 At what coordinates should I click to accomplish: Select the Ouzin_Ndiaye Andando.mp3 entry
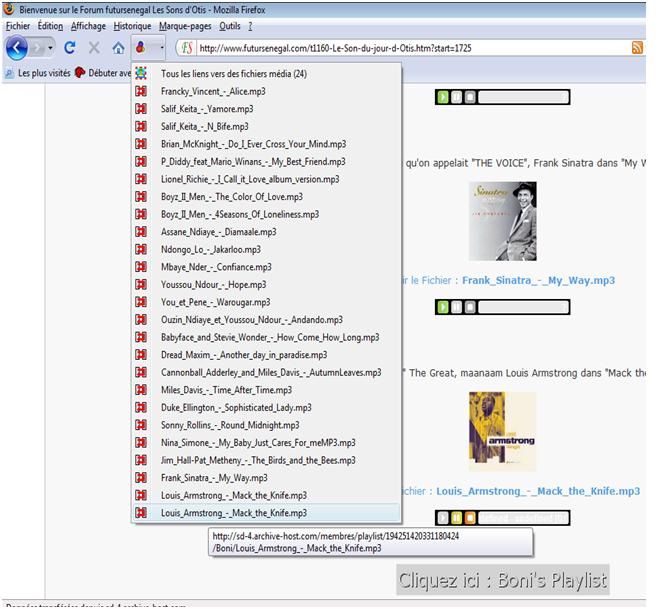(266, 319)
